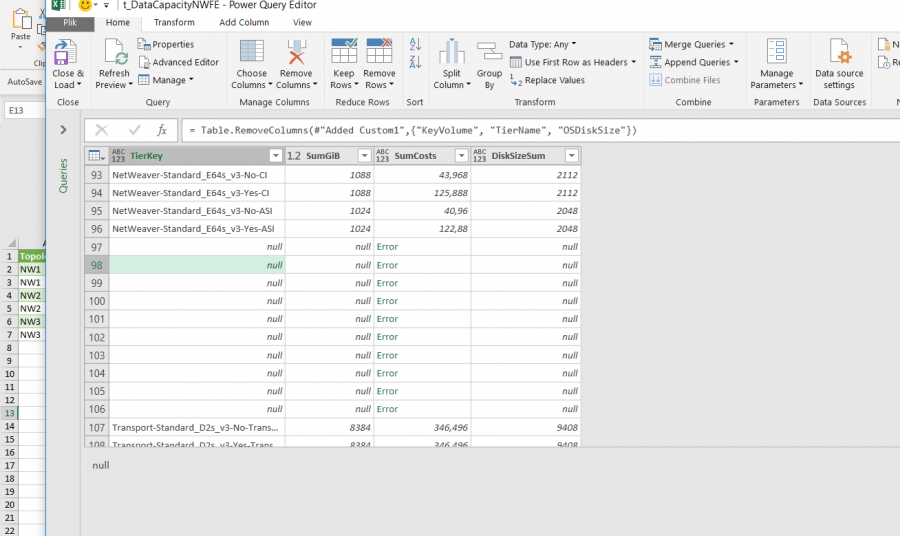Open the SumGiB column filter dropdown
The height and width of the screenshot is (536, 900).
364,156
